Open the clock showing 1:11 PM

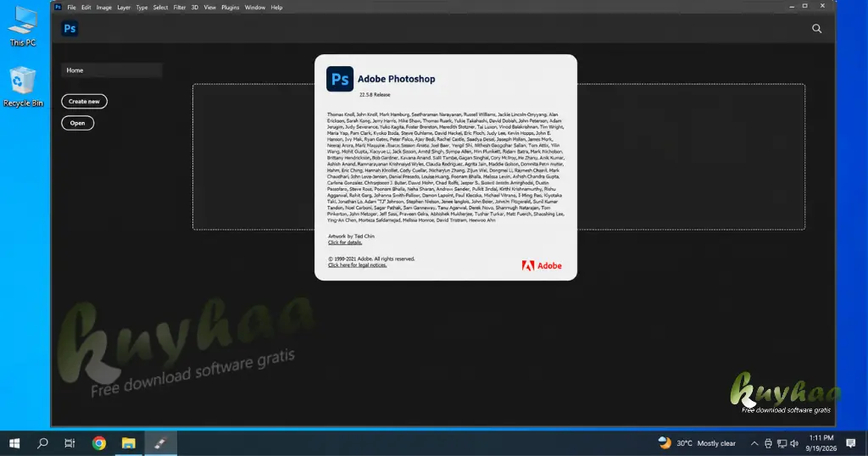(821, 443)
